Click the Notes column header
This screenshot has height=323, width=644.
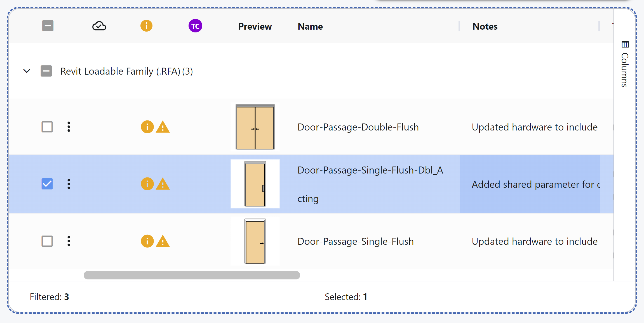(x=485, y=27)
